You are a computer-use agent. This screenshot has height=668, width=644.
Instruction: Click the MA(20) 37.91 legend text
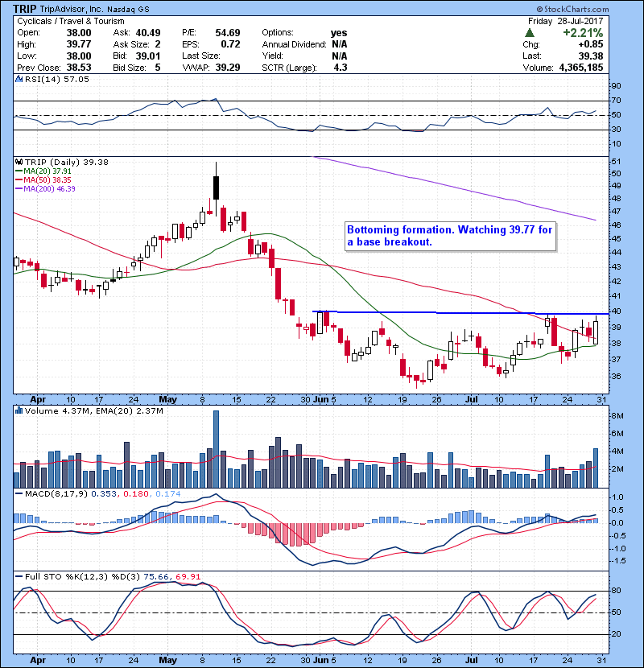click(47, 171)
